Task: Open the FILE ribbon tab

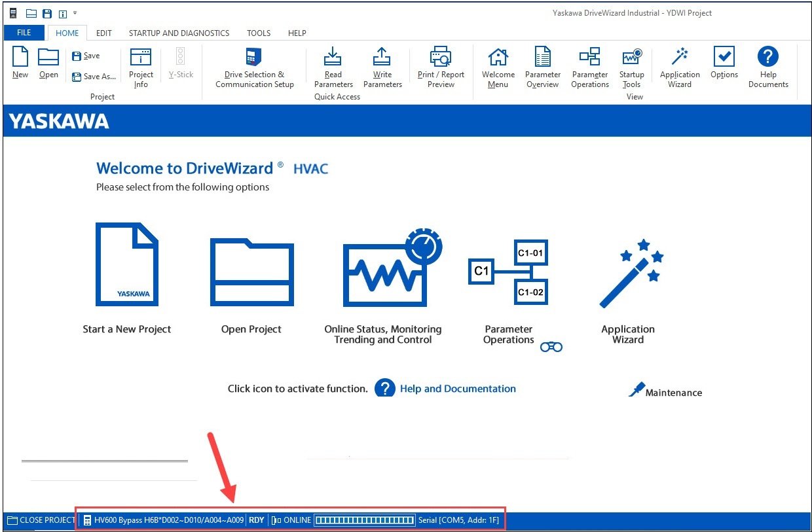Action: tap(24, 33)
